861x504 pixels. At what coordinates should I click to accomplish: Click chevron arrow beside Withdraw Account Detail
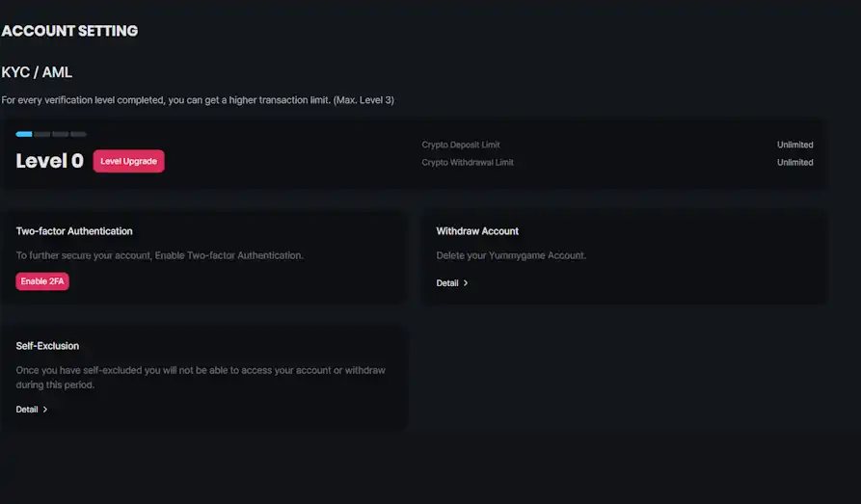point(466,283)
